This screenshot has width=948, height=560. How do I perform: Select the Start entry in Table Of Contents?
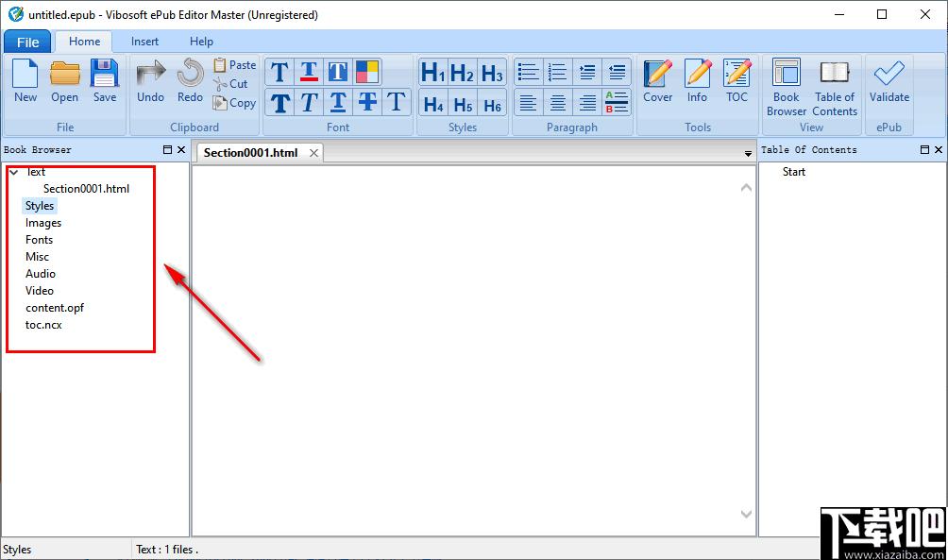coord(794,172)
